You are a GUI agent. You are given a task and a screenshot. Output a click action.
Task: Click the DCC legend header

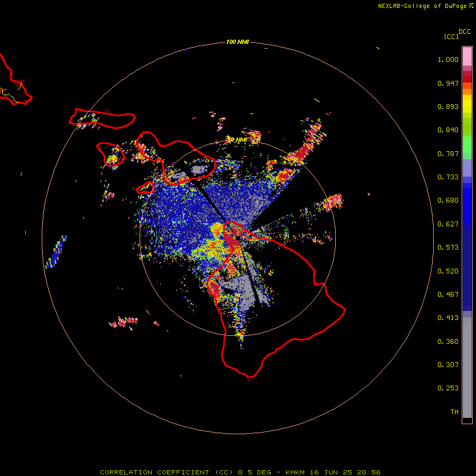464,32
